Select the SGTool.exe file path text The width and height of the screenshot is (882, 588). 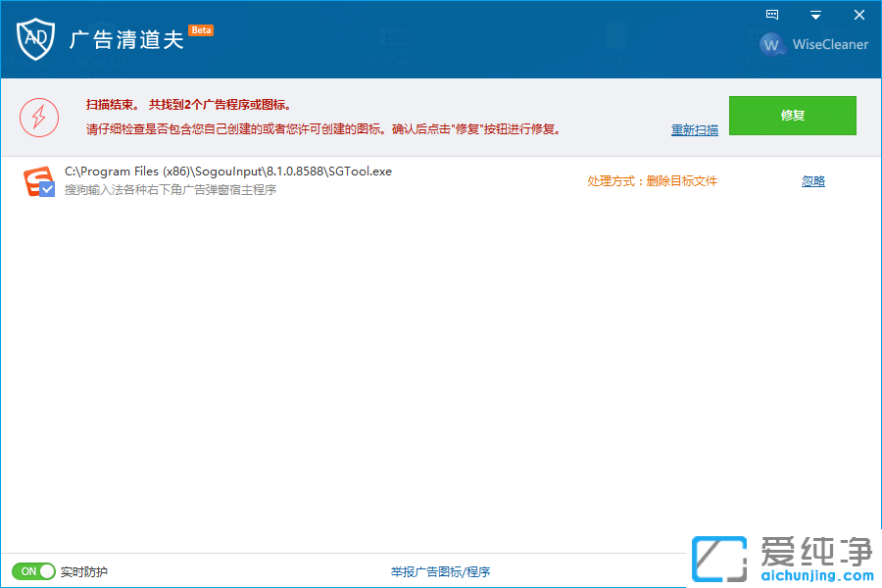tap(228, 171)
